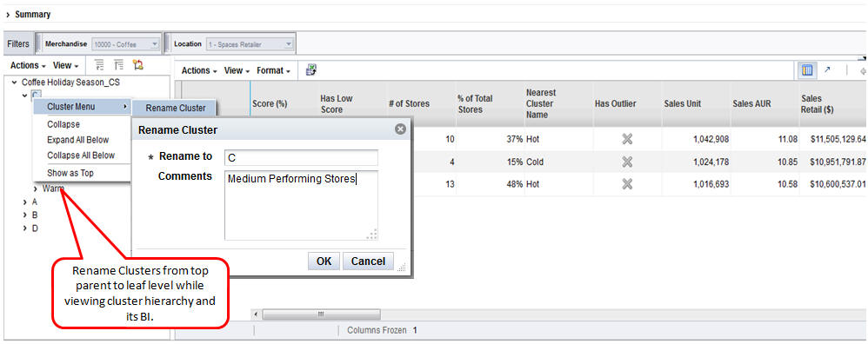Image resolution: width=868 pixels, height=344 pixels.
Task: Select Collapse in context menu
Action: pos(63,124)
